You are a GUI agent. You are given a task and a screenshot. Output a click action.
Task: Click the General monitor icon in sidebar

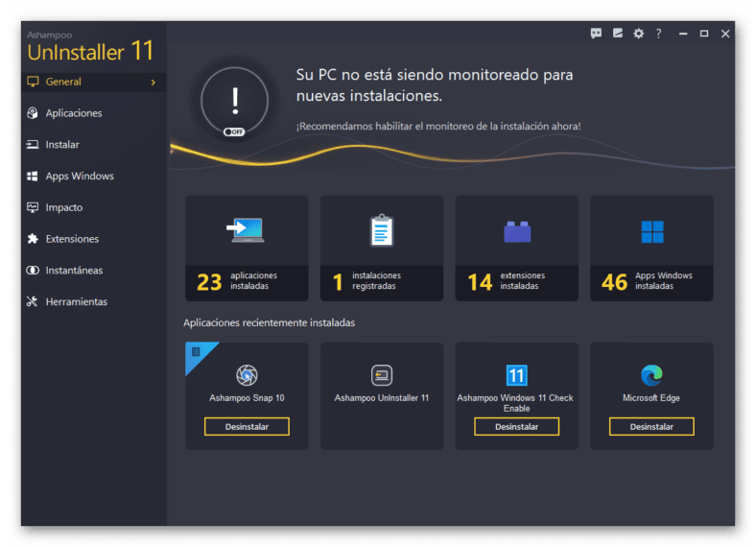[x=33, y=82]
